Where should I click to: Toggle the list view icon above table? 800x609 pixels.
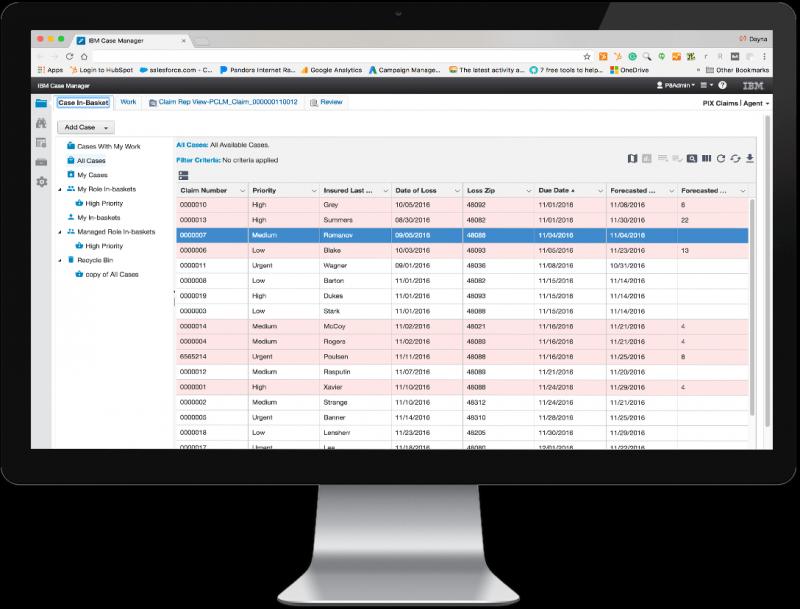click(184, 175)
